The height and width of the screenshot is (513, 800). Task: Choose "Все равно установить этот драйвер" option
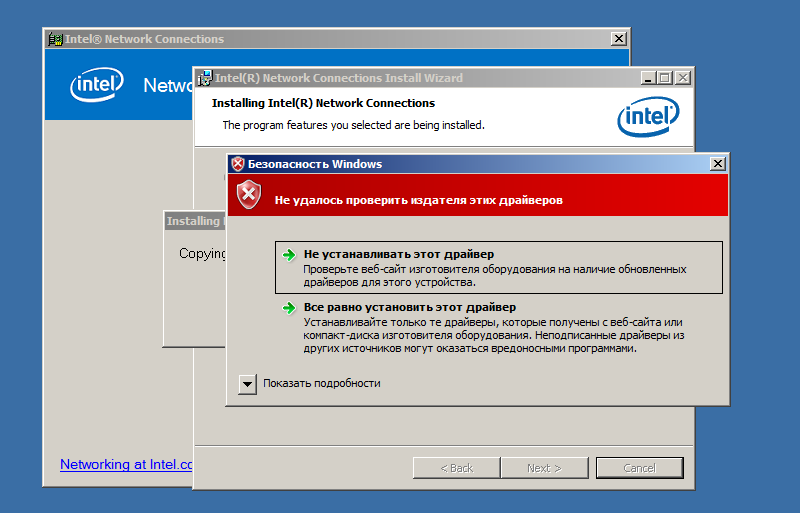click(498, 327)
